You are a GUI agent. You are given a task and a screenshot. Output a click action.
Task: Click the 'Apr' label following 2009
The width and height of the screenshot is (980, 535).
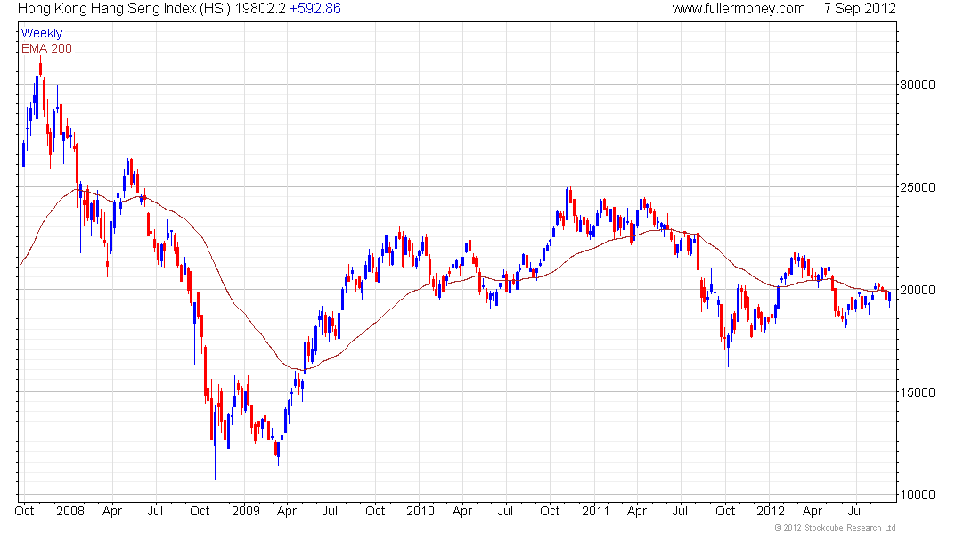[x=286, y=511]
